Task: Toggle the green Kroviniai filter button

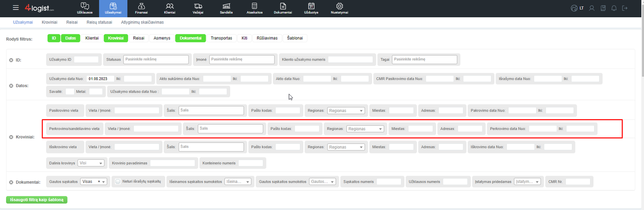Action: 116,38
